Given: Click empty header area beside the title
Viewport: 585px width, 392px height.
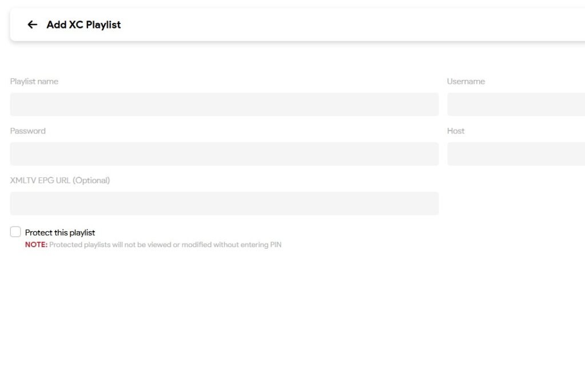Looking at the screenshot, I should (343, 25).
